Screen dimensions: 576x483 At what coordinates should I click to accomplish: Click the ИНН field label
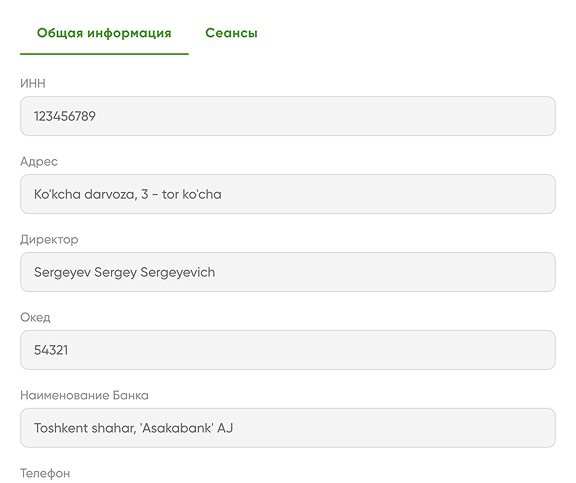click(x=33, y=83)
